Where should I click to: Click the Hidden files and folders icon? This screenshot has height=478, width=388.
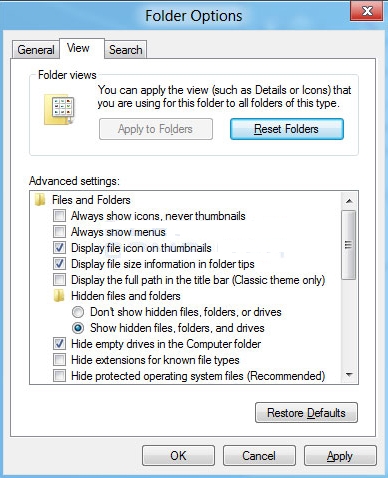click(59, 296)
